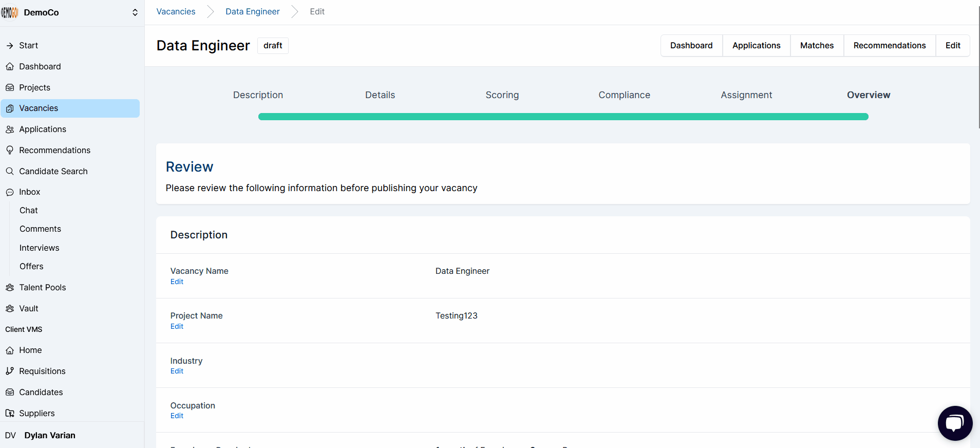
Task: Click the Projects inbox-tray icon
Action: tap(10, 88)
